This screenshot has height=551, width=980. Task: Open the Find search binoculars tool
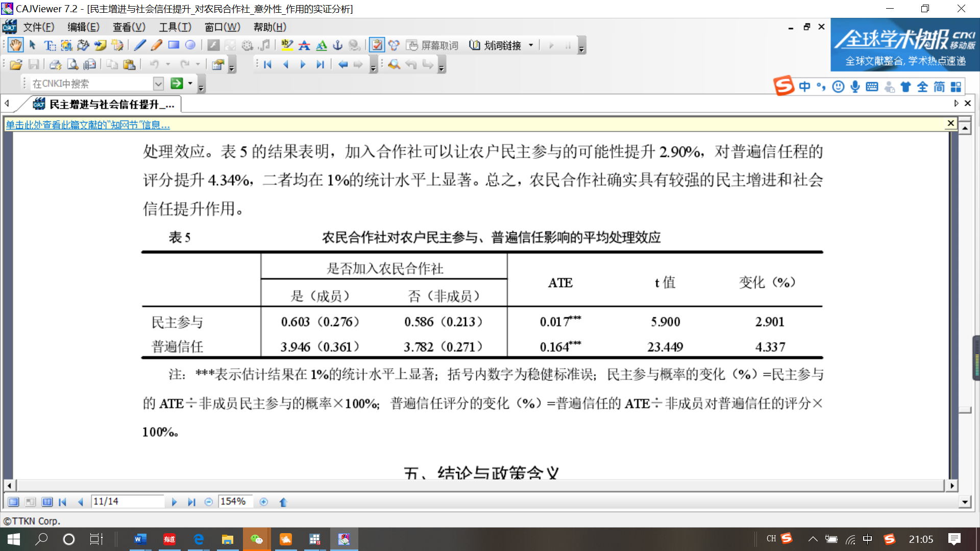click(x=394, y=64)
